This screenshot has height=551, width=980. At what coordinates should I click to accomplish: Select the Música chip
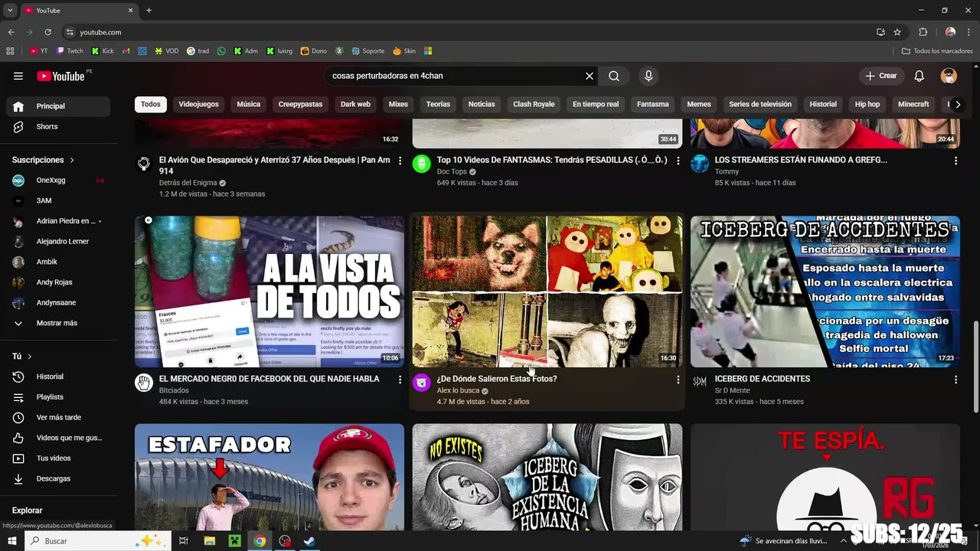tap(248, 104)
